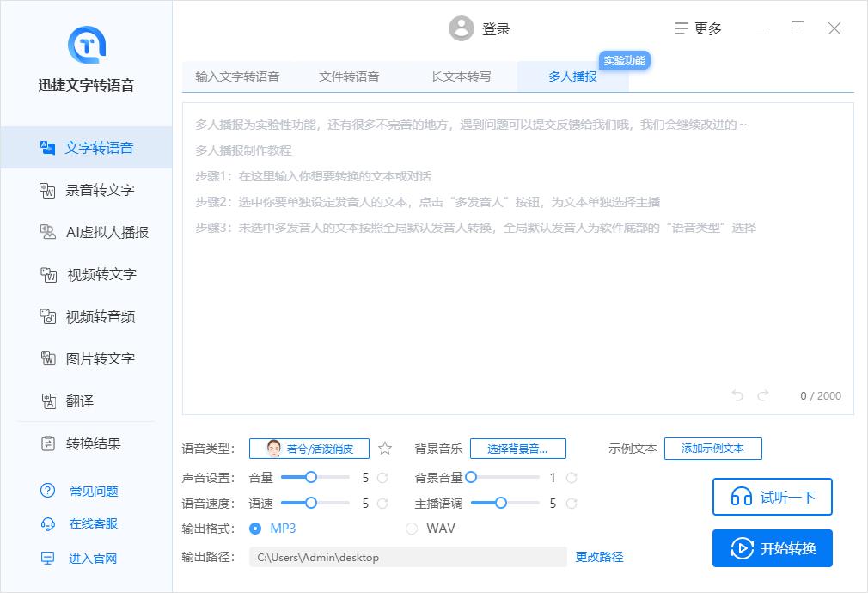Screen dimensions: 868x593
Task: Select the 视频转音频 sidebar feature
Action: tap(89, 316)
